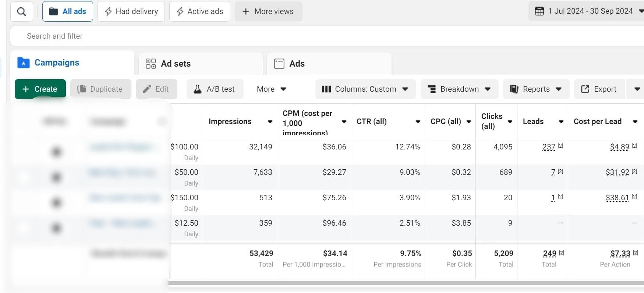Image resolution: width=644 pixels, height=293 pixels.
Task: Open the All ads view
Action: point(68,11)
